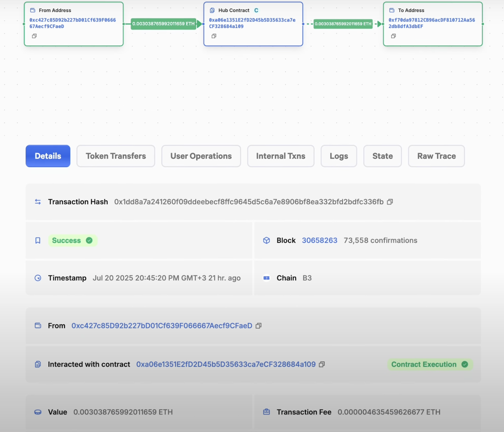The image size is (504, 432).
Task: Click the document icon in Hub Contract card
Action: [212, 10]
